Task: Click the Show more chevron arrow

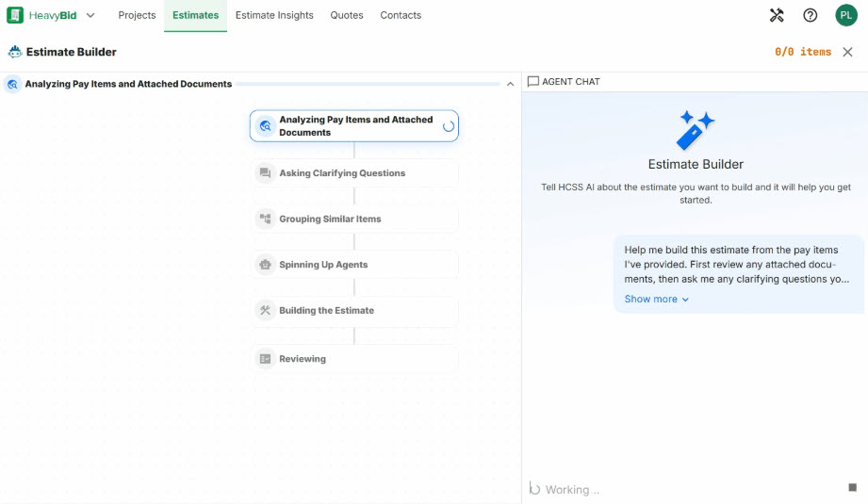Action: (685, 300)
